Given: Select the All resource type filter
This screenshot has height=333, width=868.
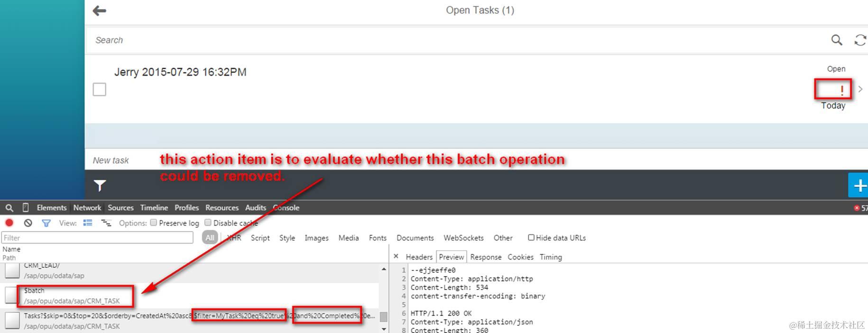Looking at the screenshot, I should [x=210, y=238].
